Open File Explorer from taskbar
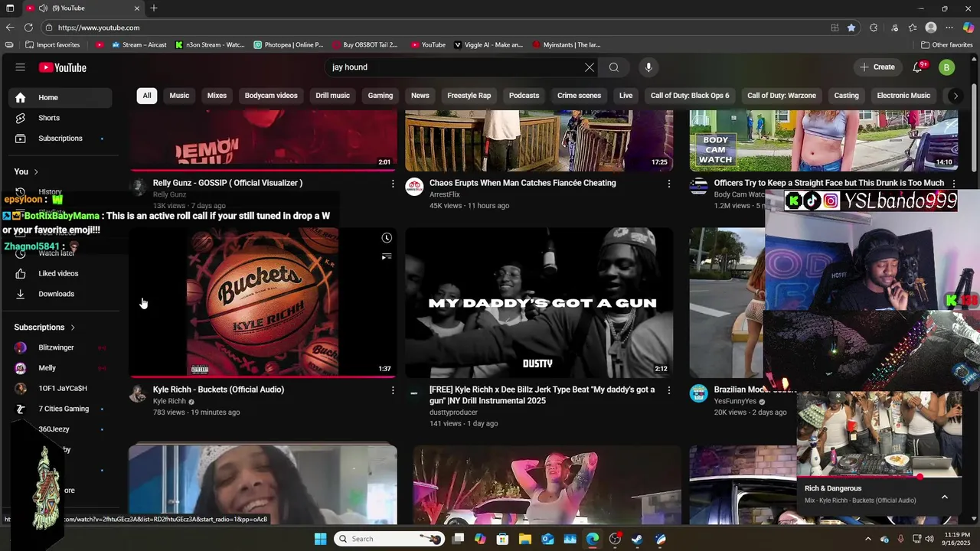 point(525,539)
